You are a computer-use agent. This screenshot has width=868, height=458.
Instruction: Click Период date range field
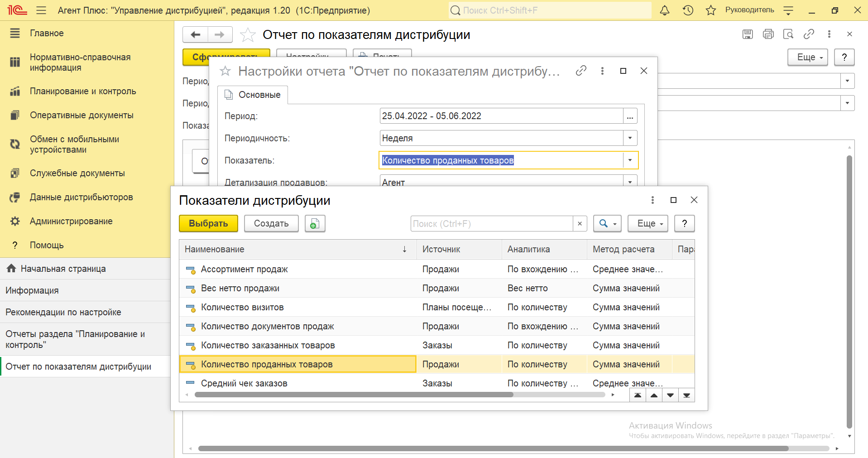pyautogui.click(x=501, y=116)
